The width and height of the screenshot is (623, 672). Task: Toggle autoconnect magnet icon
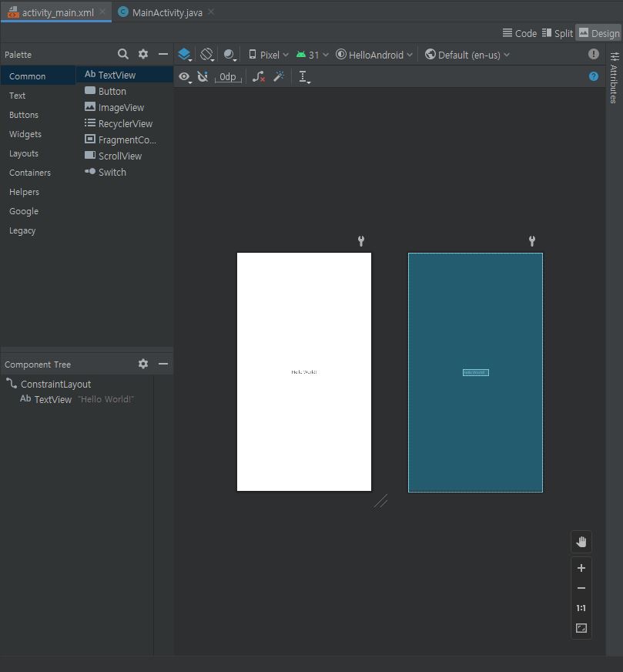point(203,76)
